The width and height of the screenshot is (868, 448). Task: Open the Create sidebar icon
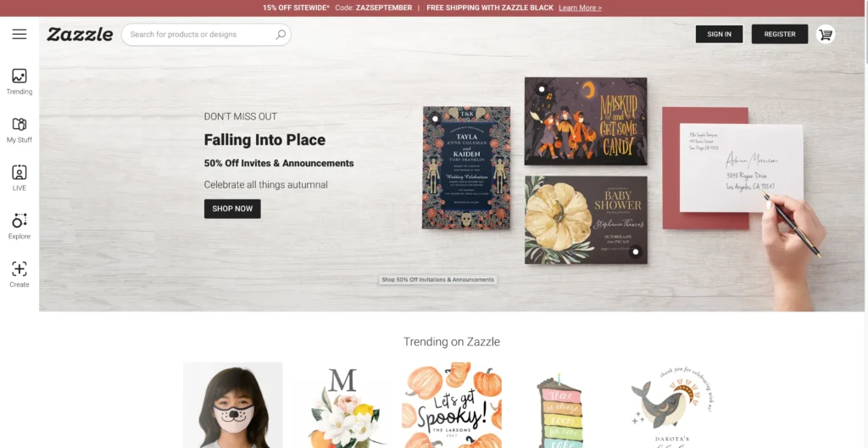[x=19, y=274]
